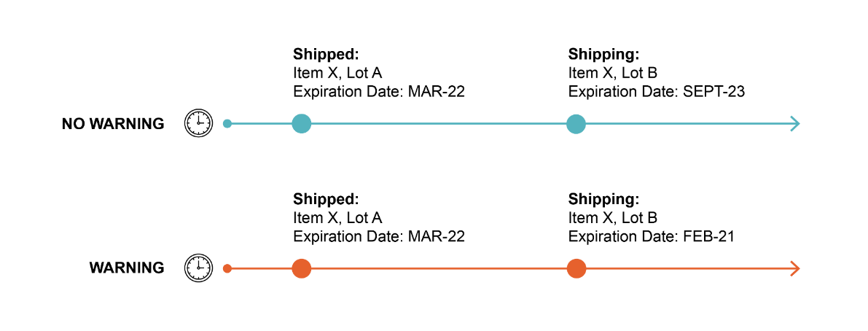Select Expiration Date: MAR-22 on the teal timeline
The image size is (868, 331).
pyautogui.click(x=378, y=92)
